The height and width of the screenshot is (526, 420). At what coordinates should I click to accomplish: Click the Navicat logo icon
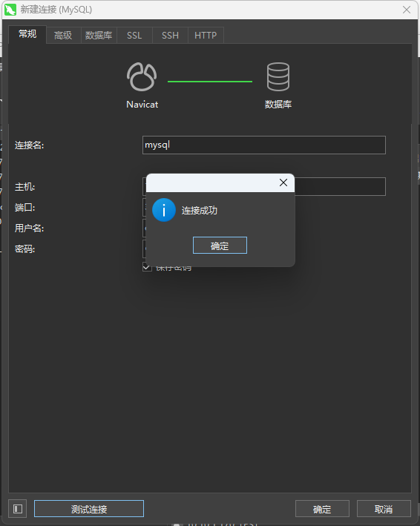[142, 77]
